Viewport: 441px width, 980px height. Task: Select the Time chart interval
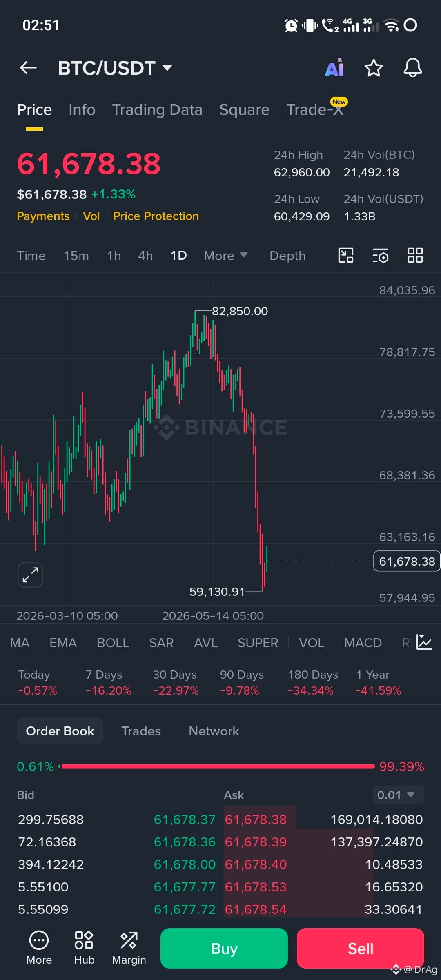pyautogui.click(x=31, y=256)
